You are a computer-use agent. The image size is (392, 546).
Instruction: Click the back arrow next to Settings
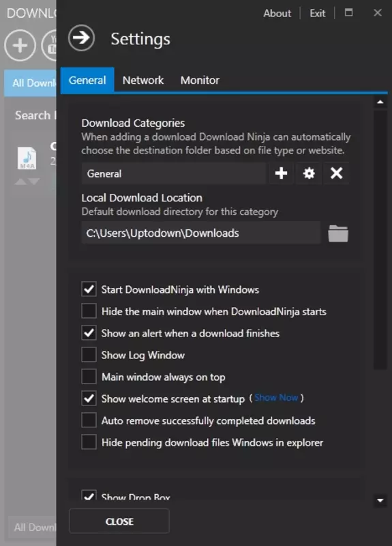pyautogui.click(x=81, y=38)
